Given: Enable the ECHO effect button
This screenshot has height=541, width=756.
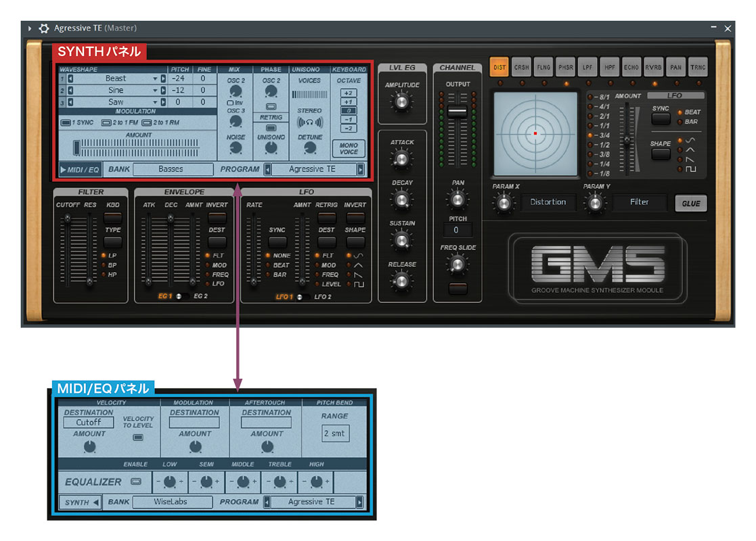Looking at the screenshot, I should pos(631,68).
